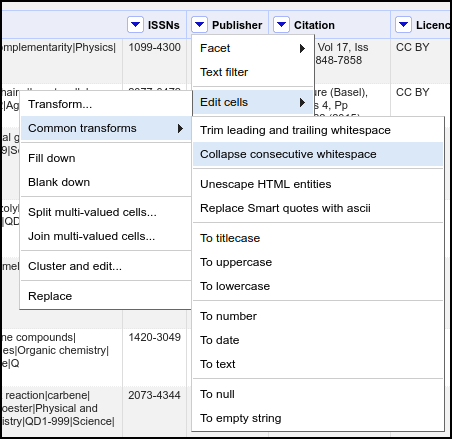Apply To titlecase transform
This screenshot has height=439, width=452.
click(318, 238)
